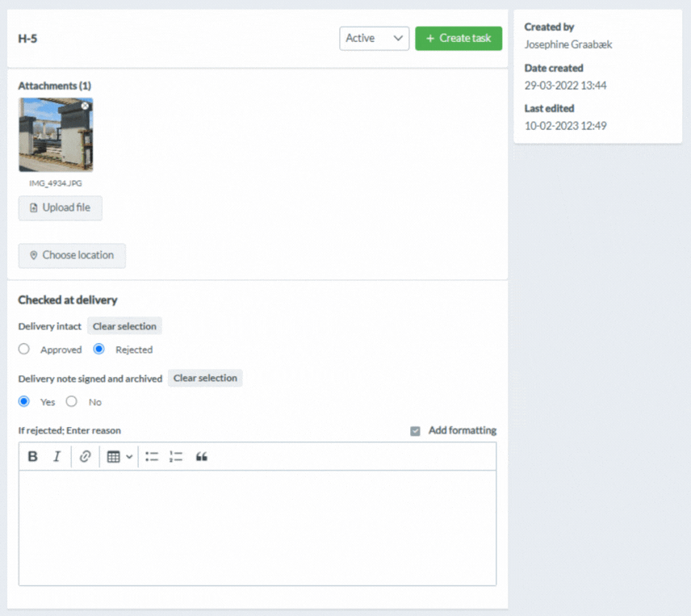Click the Choose location button
This screenshot has height=616, width=691.
click(72, 256)
